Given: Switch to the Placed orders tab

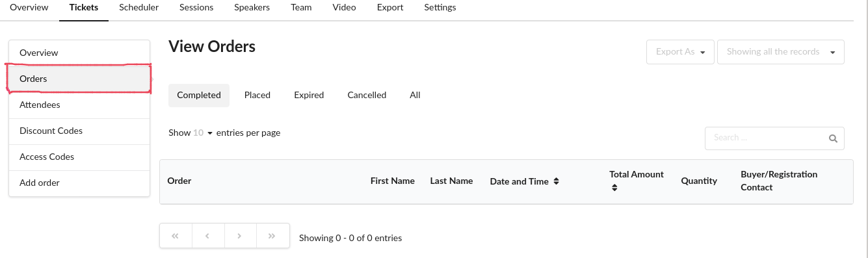Looking at the screenshot, I should pyautogui.click(x=257, y=95).
